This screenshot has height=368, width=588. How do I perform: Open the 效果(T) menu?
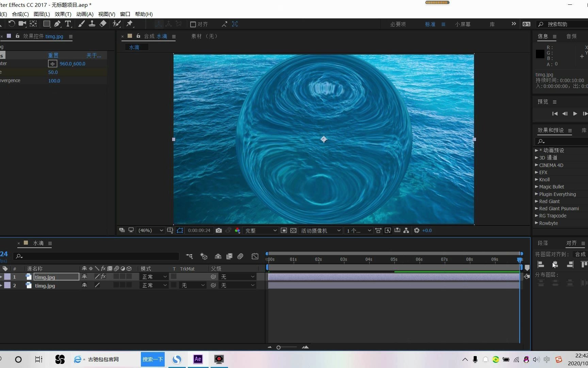pos(63,14)
